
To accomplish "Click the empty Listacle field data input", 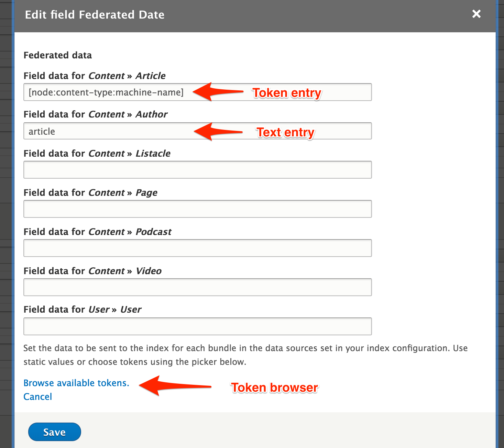I will coord(197,170).
